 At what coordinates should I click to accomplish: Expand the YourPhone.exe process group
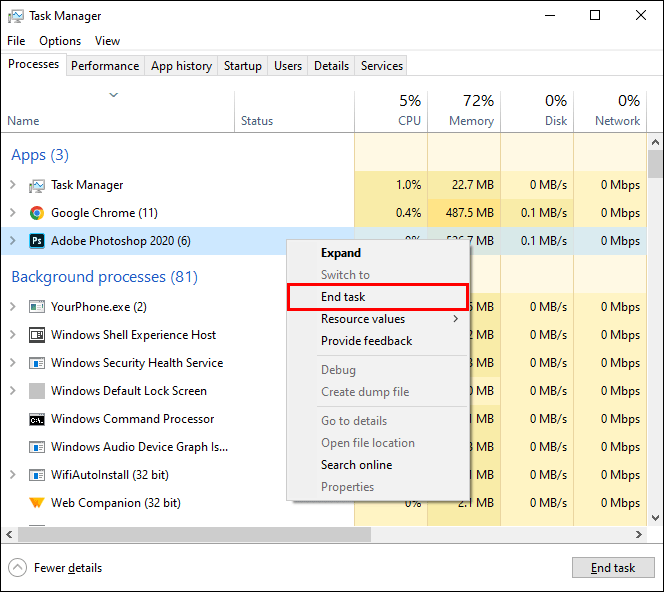pyautogui.click(x=13, y=307)
